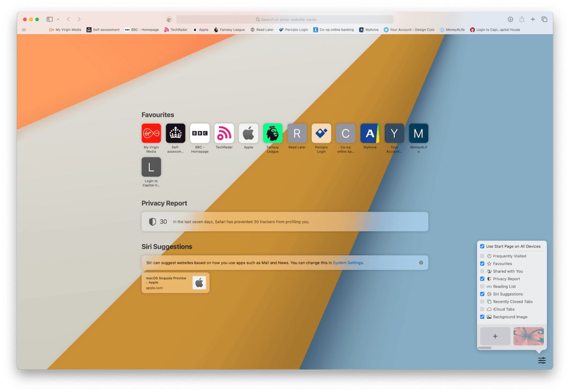Toggle Use Start Page on All Devices
The height and width of the screenshot is (392, 570).
coord(482,246)
